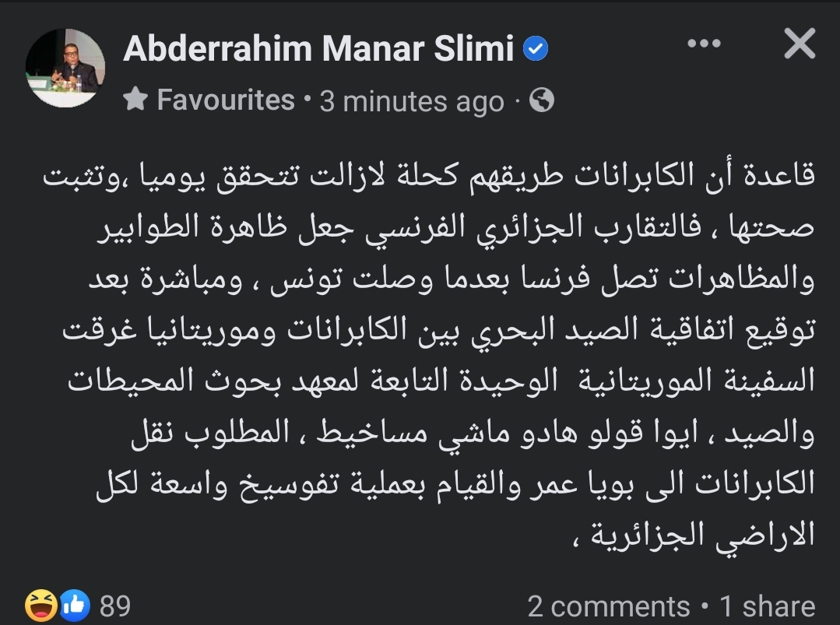Open Abderrahim Manar Slimi's profile picture
The image size is (840, 625).
[x=65, y=68]
